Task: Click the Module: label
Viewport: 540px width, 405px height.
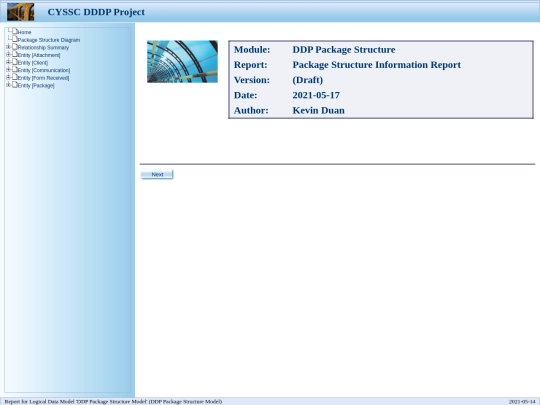Action: 252,50
